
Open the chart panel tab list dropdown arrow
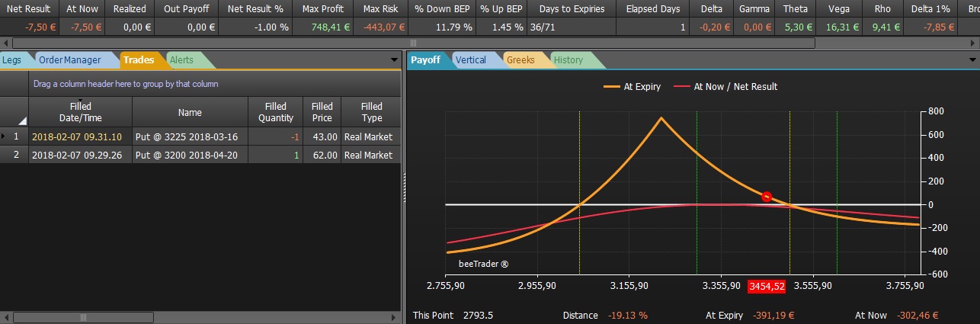(x=971, y=59)
